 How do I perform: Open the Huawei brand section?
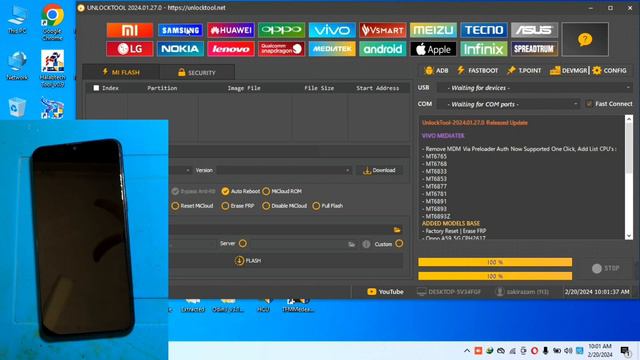pos(231,30)
